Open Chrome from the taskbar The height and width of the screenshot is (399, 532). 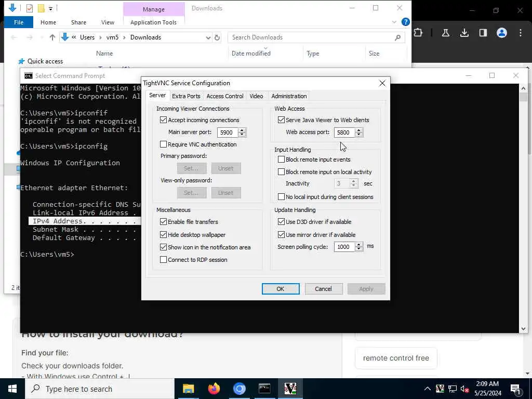point(239,389)
